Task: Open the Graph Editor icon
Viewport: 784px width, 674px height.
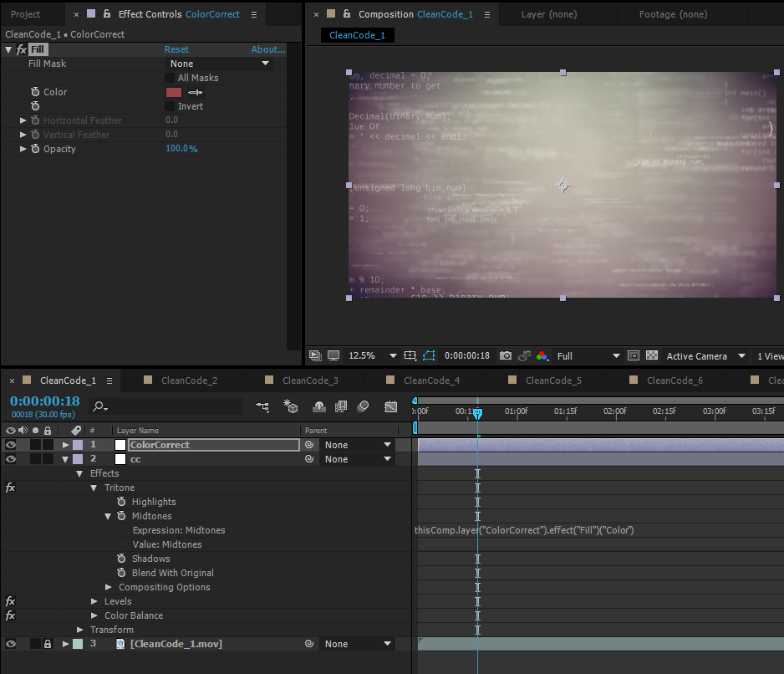Action: (391, 407)
